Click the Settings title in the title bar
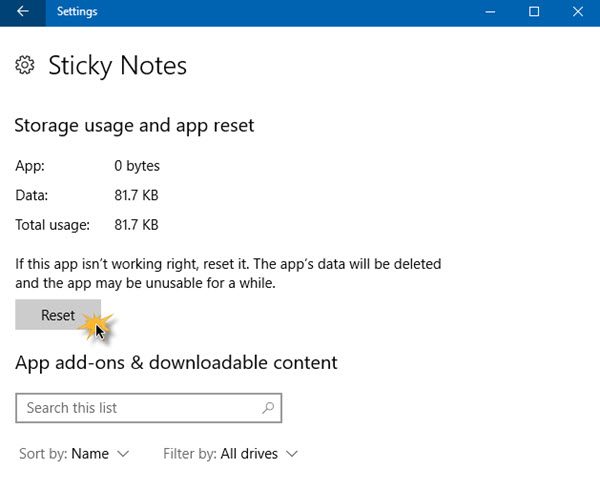Screen dimensions: 600x490 coord(77,12)
